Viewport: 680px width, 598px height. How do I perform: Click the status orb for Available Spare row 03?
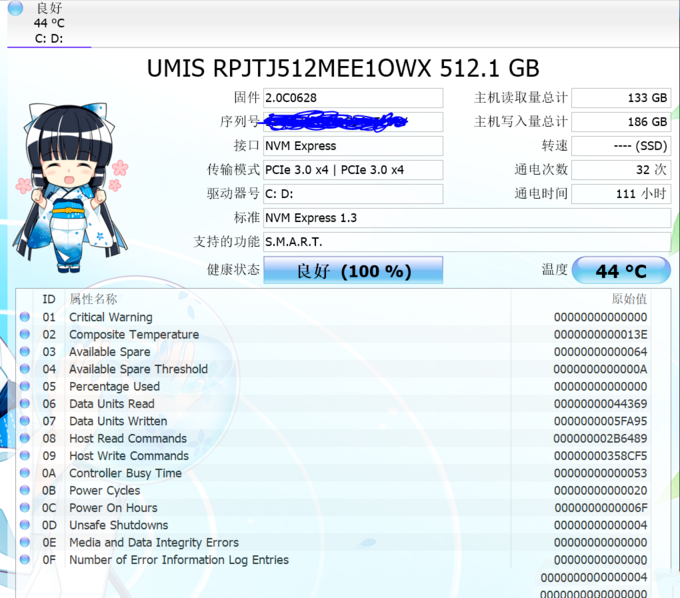25,352
